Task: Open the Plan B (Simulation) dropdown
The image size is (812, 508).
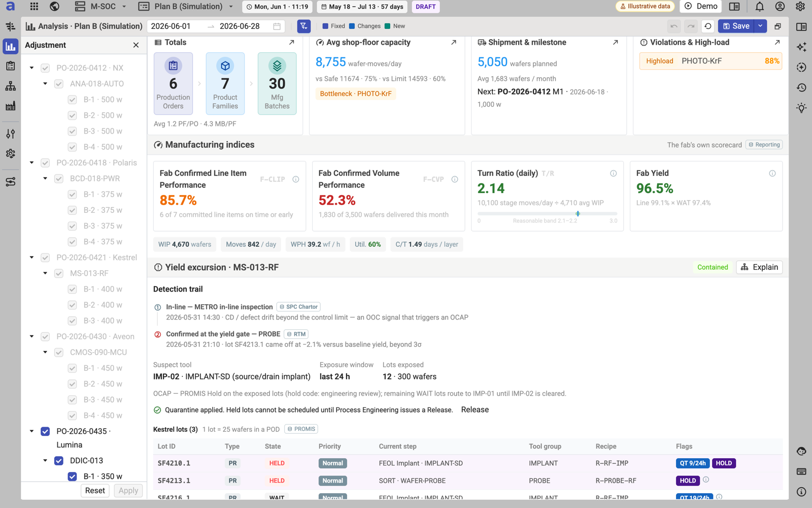Action: (186, 7)
